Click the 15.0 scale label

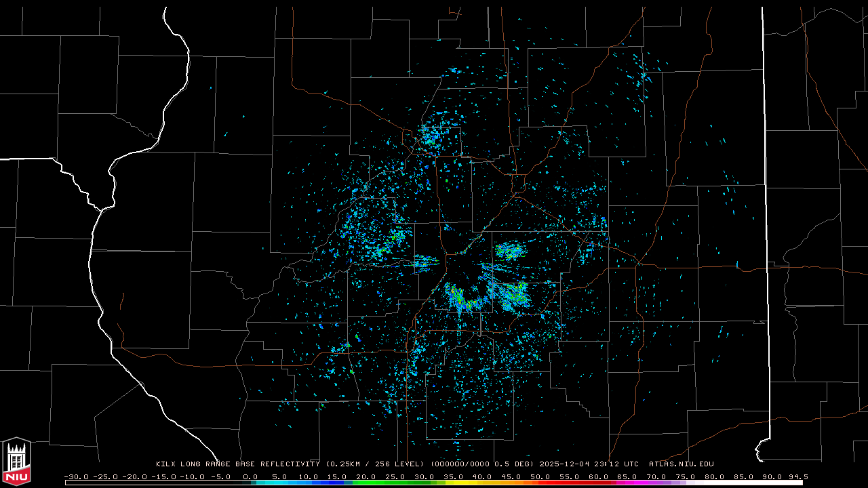[x=337, y=477]
